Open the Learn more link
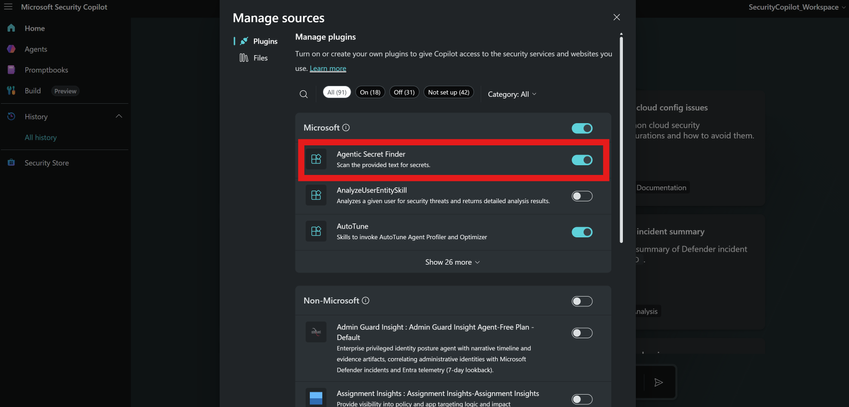849x407 pixels. click(x=328, y=68)
